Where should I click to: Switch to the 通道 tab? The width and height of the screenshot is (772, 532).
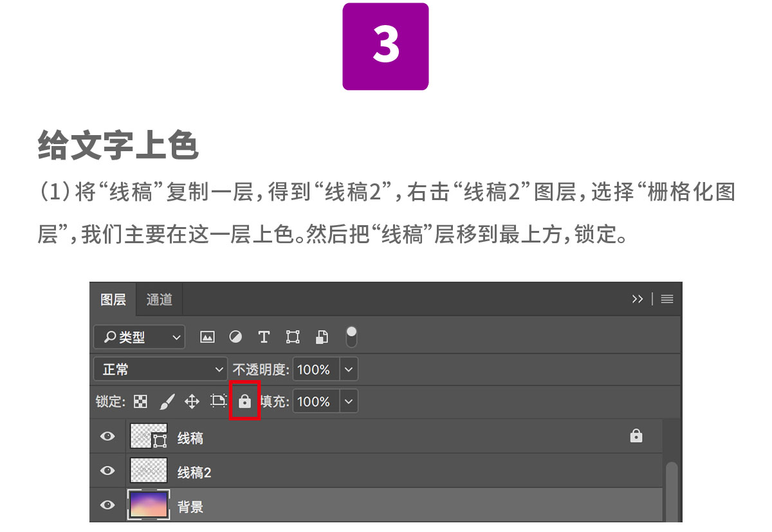(159, 298)
